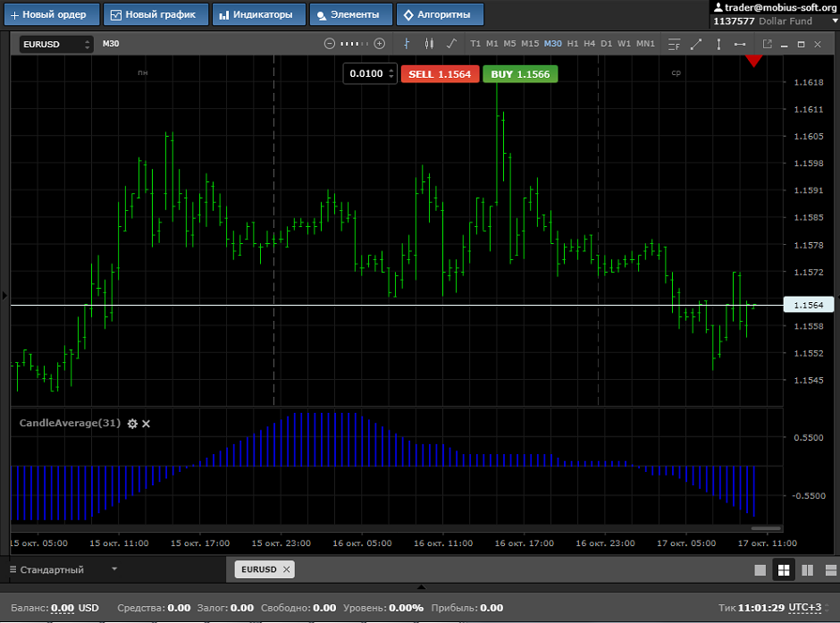This screenshot has height=623, width=840.
Task: Switch to candlestick chart type
Action: [x=429, y=44]
